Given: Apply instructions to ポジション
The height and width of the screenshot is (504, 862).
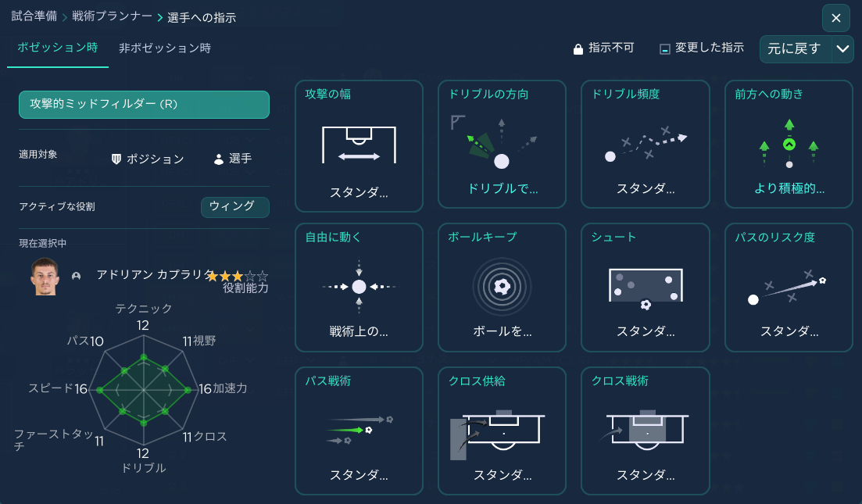Looking at the screenshot, I should pyautogui.click(x=148, y=159).
